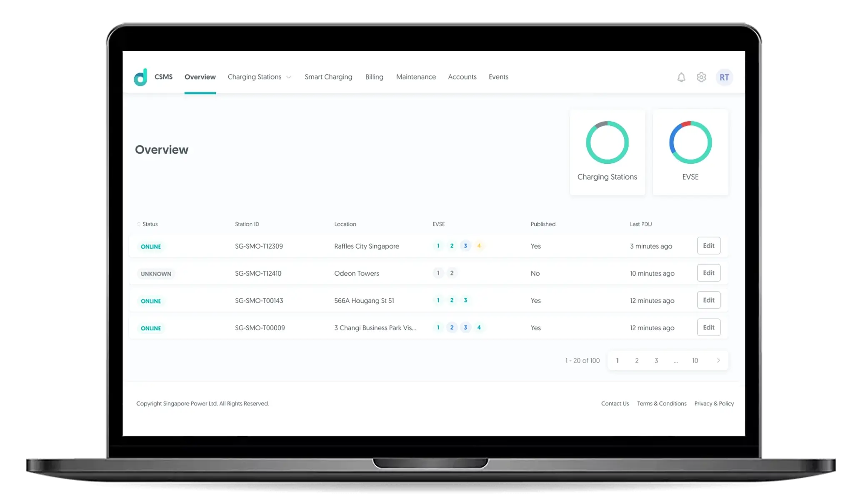The width and height of the screenshot is (868, 504).
Task: Click the Terms & Conditions link
Action: click(661, 403)
